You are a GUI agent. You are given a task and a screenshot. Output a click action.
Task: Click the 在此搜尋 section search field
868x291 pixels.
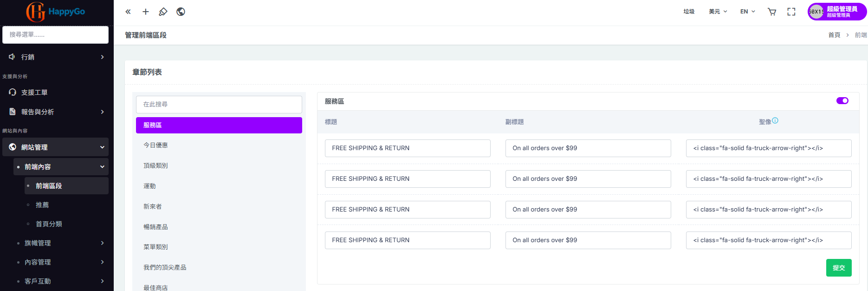click(219, 105)
